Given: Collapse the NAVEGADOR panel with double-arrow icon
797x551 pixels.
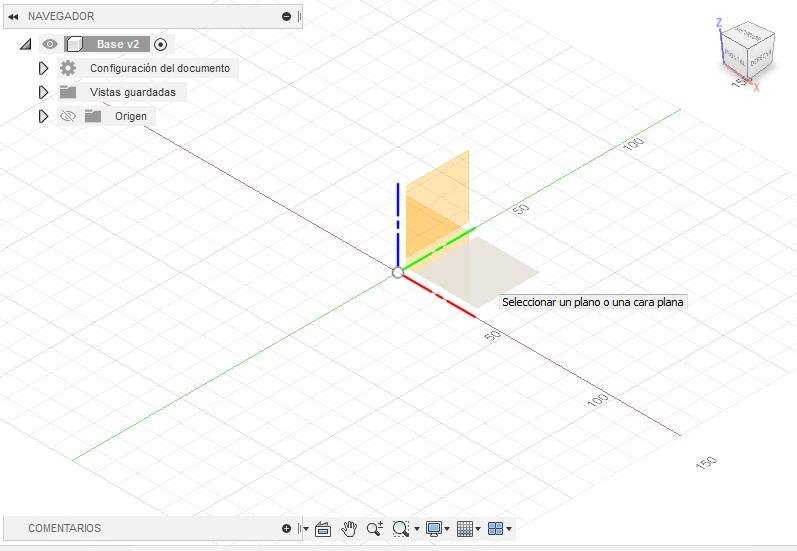Looking at the screenshot, I should pyautogui.click(x=13, y=16).
